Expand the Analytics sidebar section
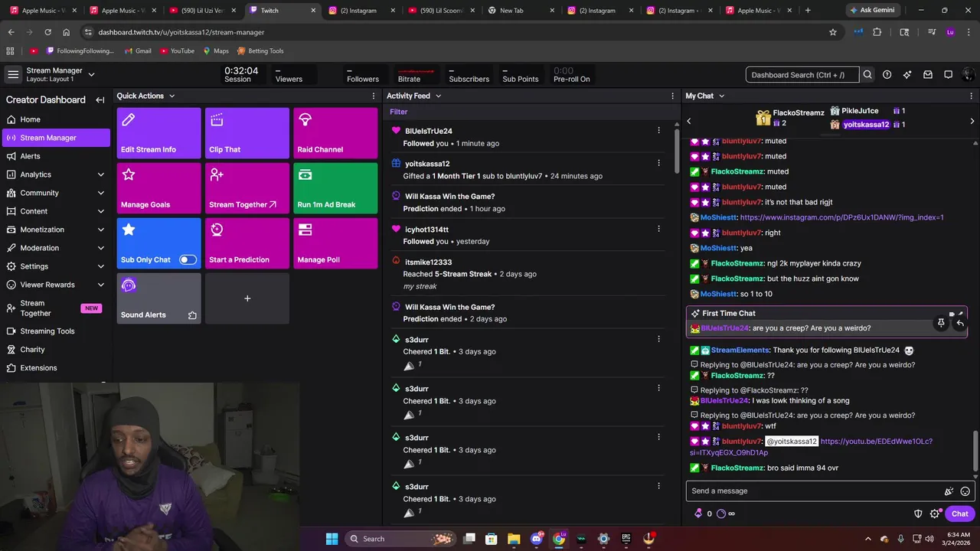Screen dimensions: 980x551 (100, 174)
